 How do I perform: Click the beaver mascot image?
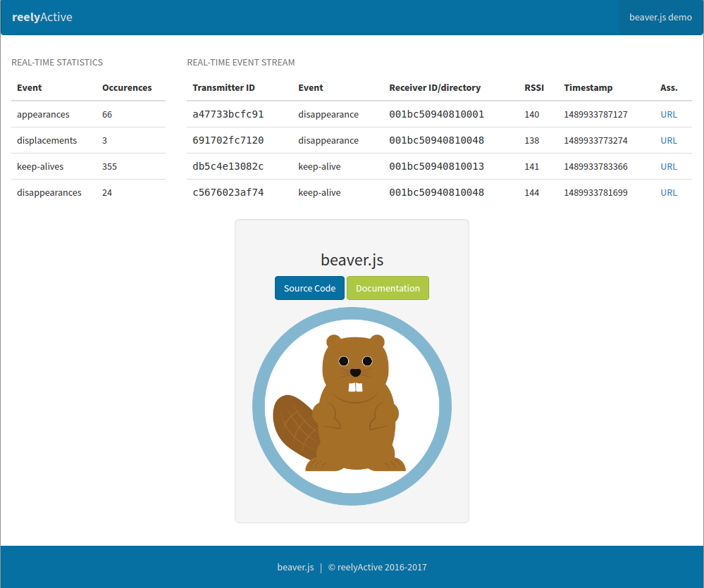(352, 406)
